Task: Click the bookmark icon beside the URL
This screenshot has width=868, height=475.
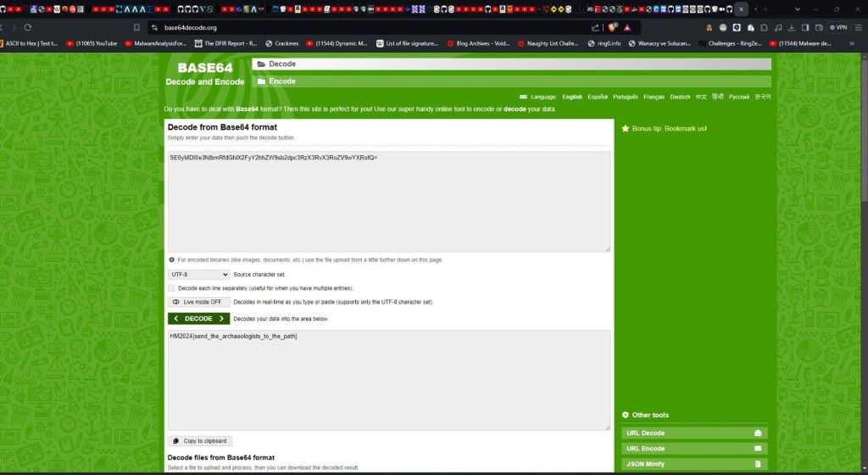Action: [x=136, y=27]
